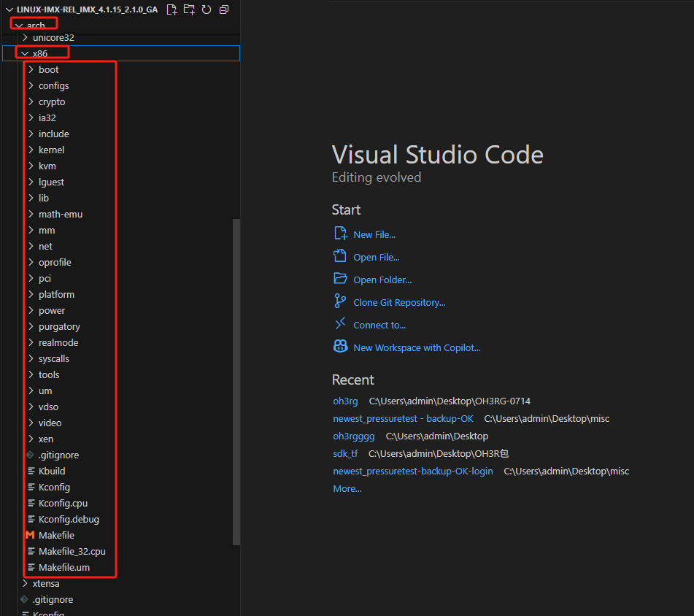This screenshot has width=694, height=616.
Task: Select the um folder row
Action: tap(121, 390)
